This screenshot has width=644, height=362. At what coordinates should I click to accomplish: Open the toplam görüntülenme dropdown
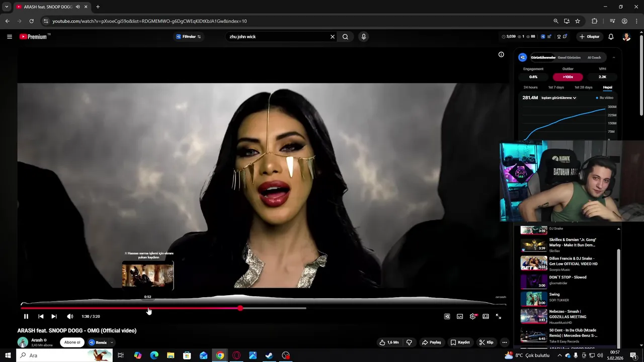tap(558, 98)
